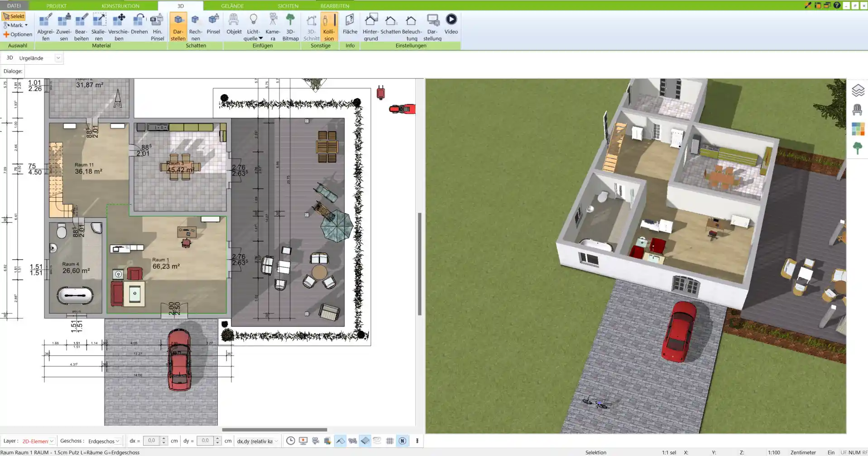The width and height of the screenshot is (868, 456).
Task: Open the materials color grid panel icon
Action: pyautogui.click(x=858, y=129)
